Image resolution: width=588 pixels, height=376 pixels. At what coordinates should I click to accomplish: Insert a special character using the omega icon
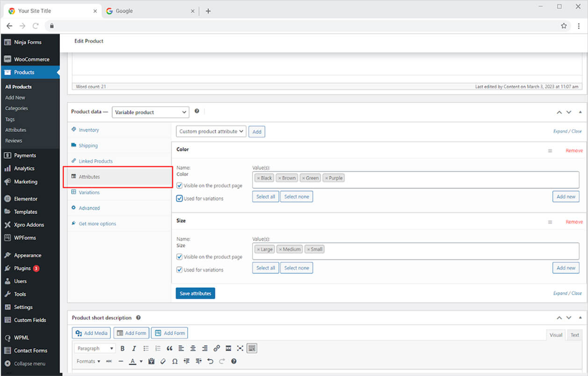[x=175, y=362]
